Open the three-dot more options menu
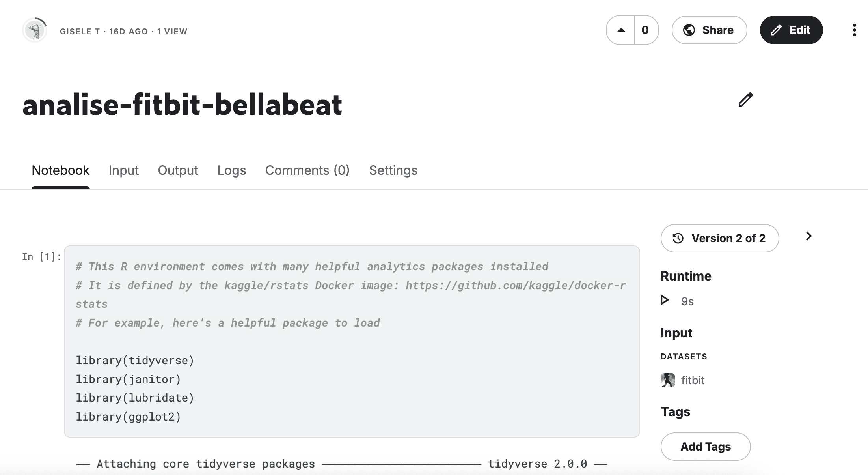This screenshot has height=475, width=868. 854,30
